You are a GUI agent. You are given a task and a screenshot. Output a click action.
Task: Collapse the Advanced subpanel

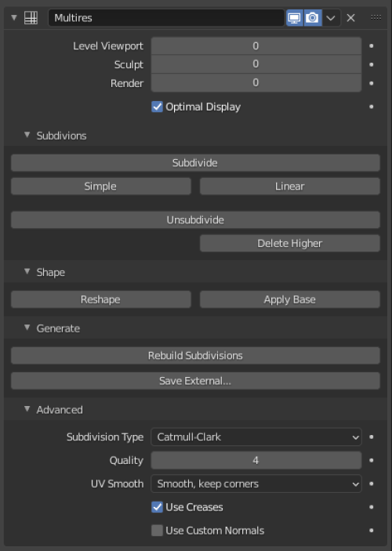click(x=27, y=409)
